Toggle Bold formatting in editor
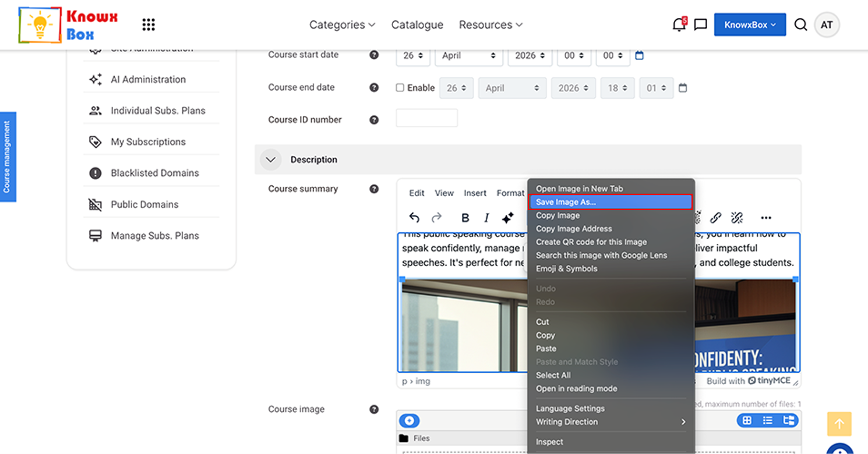868x454 pixels. pos(465,218)
